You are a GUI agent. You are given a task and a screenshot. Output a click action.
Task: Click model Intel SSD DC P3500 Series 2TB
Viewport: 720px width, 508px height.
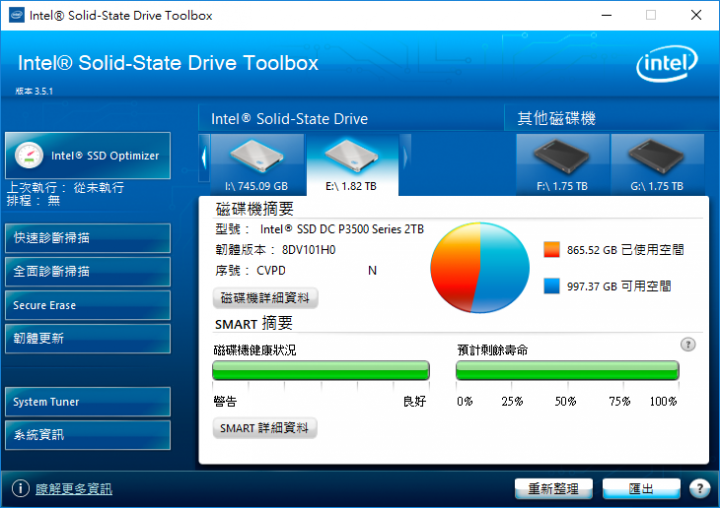pyautogui.click(x=342, y=229)
